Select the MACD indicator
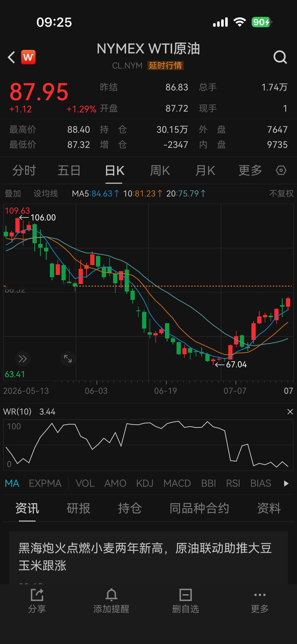 click(177, 483)
